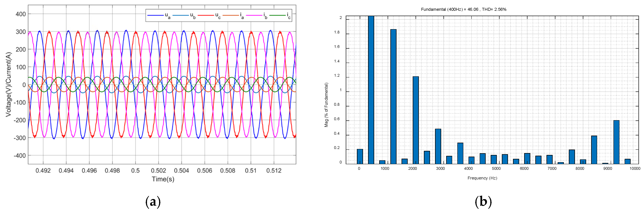
Task: Click the Time(s) axis label
Action: (163, 179)
